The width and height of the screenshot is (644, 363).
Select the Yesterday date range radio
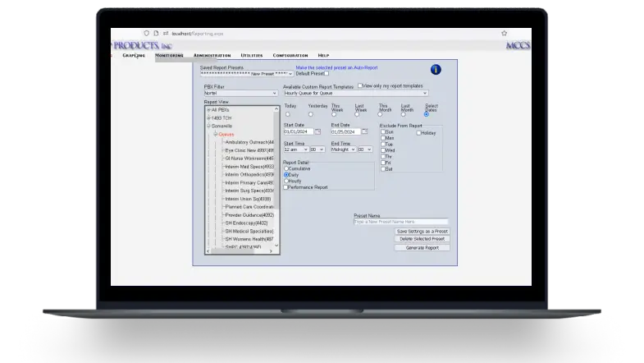click(x=311, y=114)
